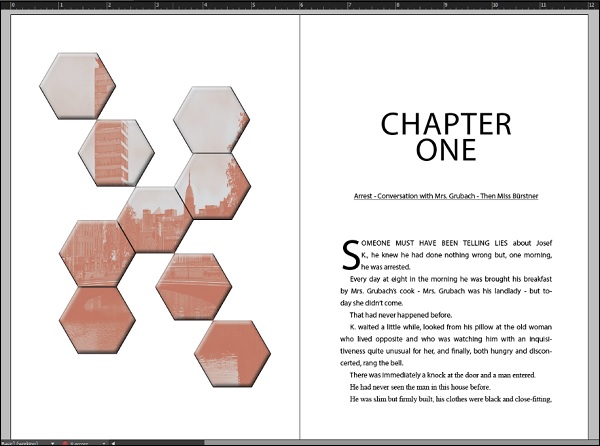Select the hexagon with the arched bridge
600x446 pixels.
coord(193,285)
